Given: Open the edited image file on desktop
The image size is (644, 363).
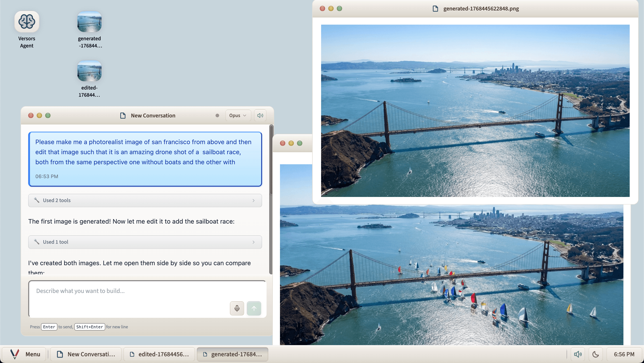Looking at the screenshot, I should tap(89, 71).
